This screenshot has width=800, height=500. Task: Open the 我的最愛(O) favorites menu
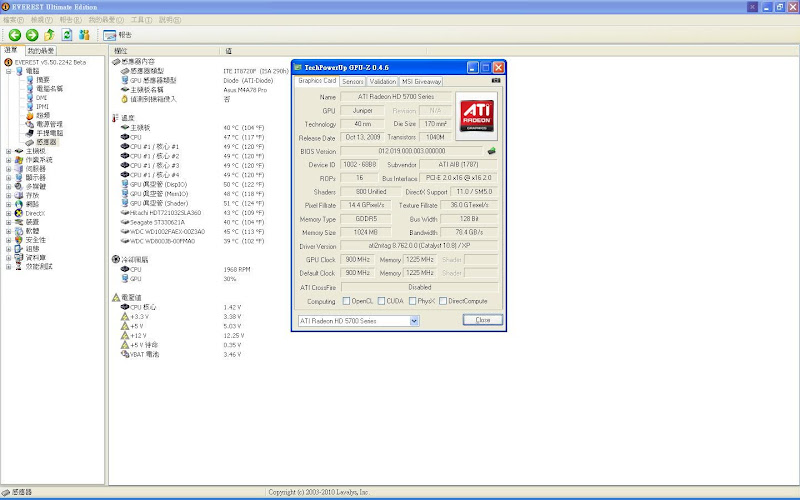[106, 20]
